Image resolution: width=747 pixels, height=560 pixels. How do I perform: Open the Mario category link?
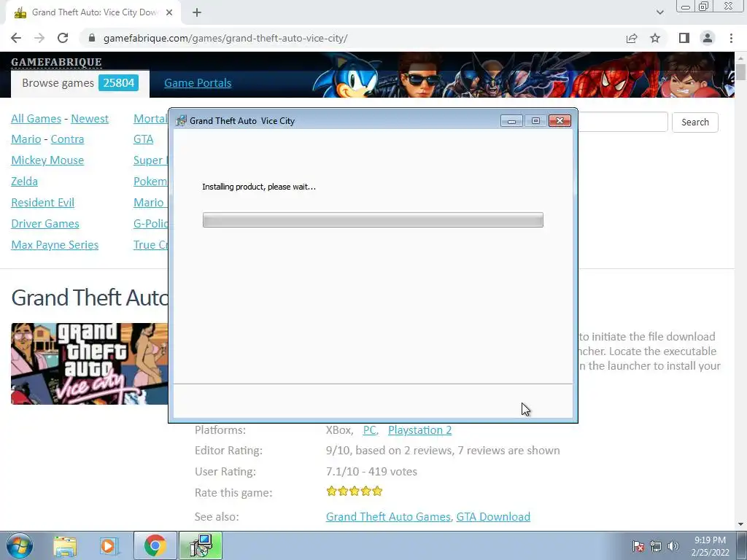(x=26, y=139)
